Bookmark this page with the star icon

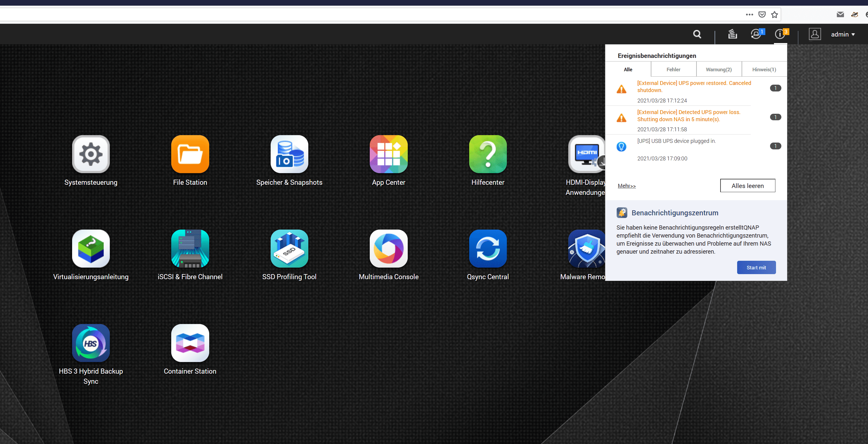pos(774,15)
